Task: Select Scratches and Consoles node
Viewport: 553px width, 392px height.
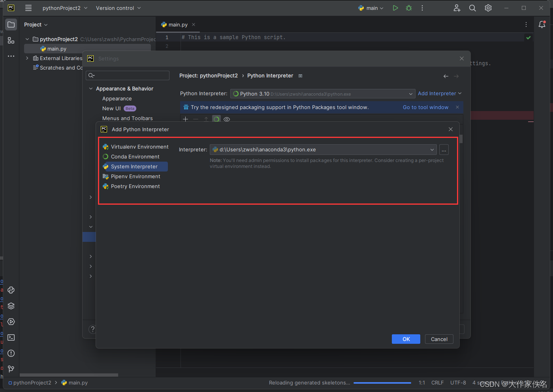Action: point(58,68)
